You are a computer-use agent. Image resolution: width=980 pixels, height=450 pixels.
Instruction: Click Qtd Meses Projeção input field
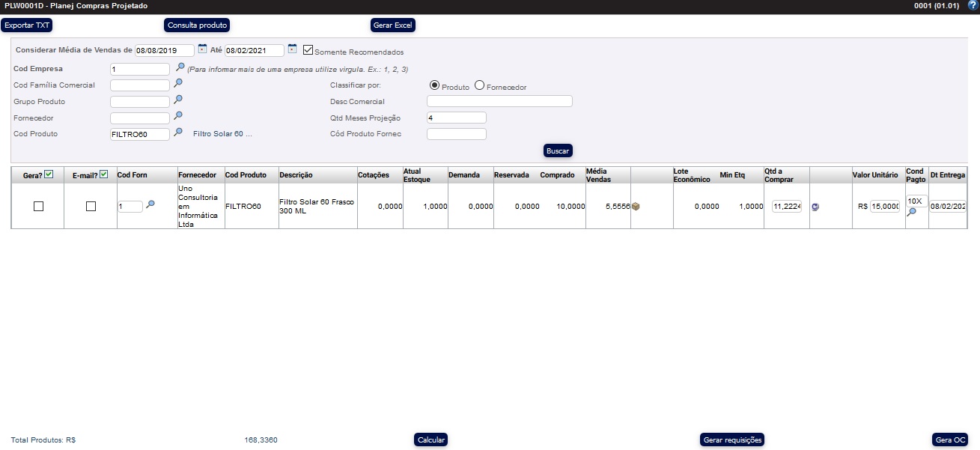[456, 118]
